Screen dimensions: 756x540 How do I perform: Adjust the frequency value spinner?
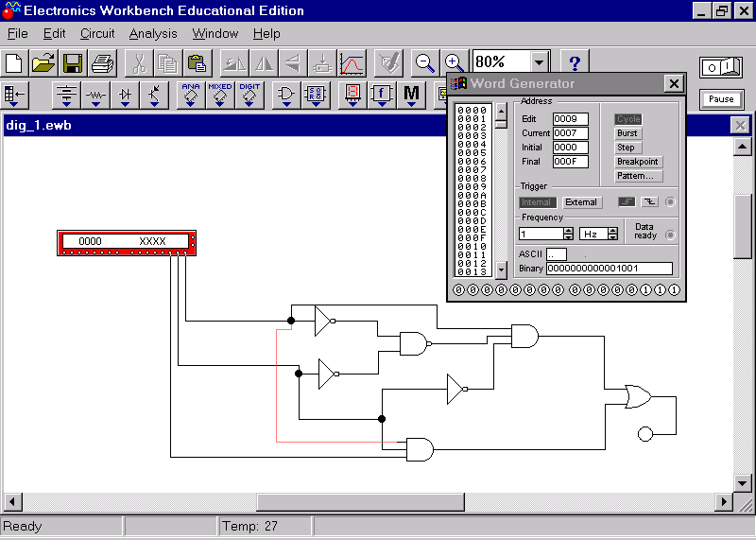pyautogui.click(x=569, y=234)
